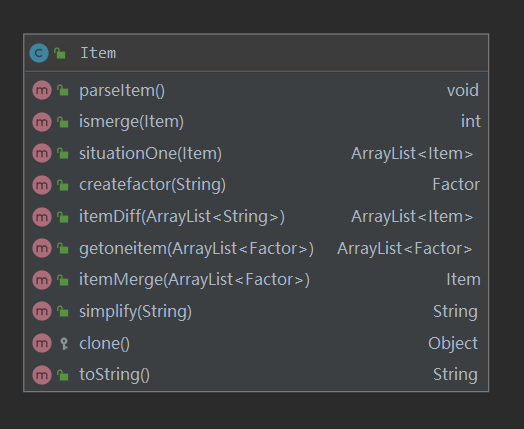Click the public lock icon beside getoneitem
Screen dimensions: 524x429
click(63, 248)
